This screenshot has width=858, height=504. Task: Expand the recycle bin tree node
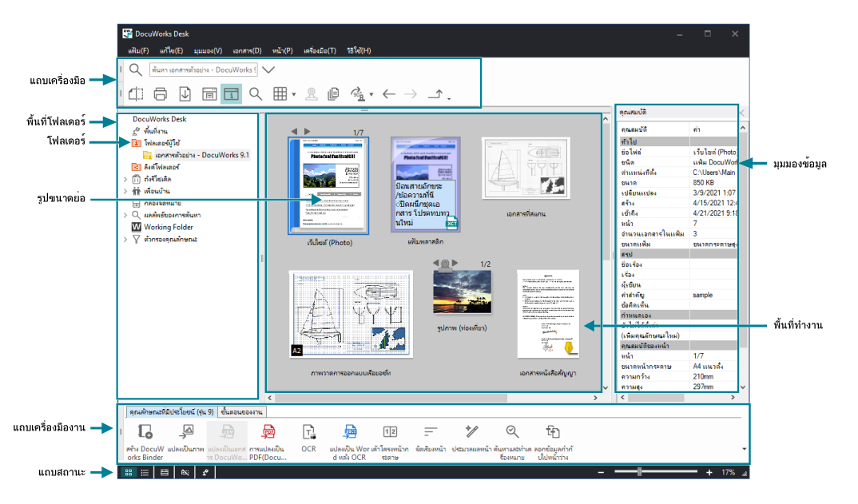[x=125, y=181]
